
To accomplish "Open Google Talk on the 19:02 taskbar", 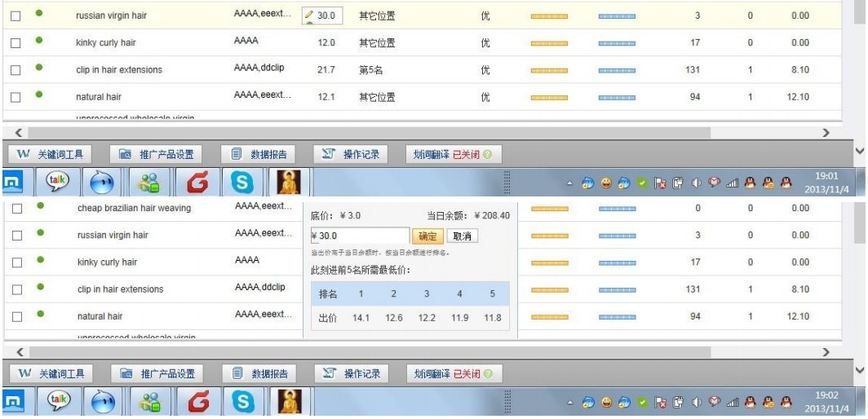I will [59, 401].
